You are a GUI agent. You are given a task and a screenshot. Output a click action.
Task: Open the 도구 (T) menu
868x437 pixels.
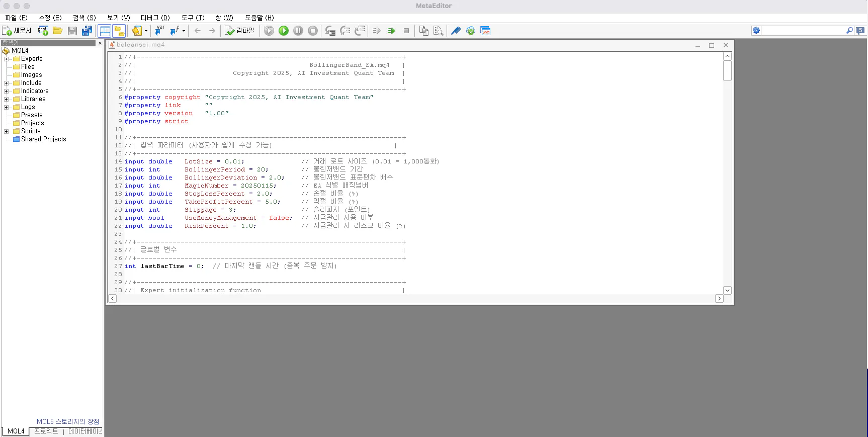193,18
